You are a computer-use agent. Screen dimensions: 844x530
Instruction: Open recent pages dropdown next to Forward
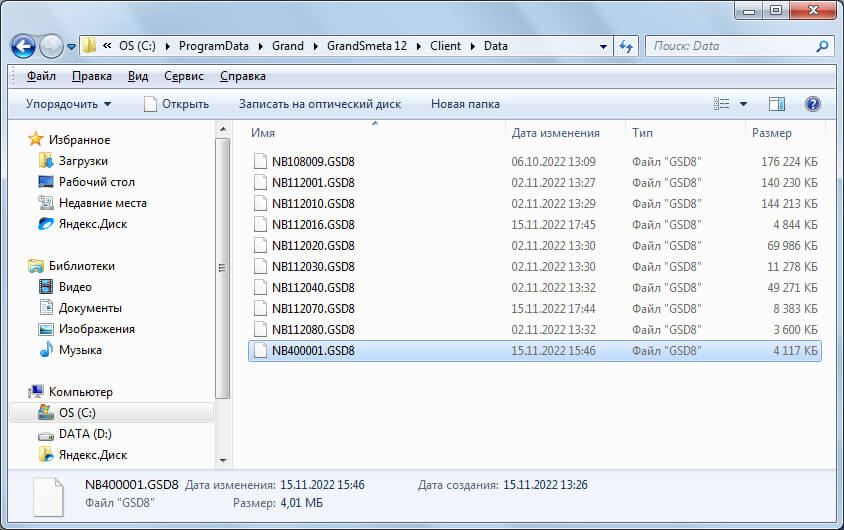[71, 47]
